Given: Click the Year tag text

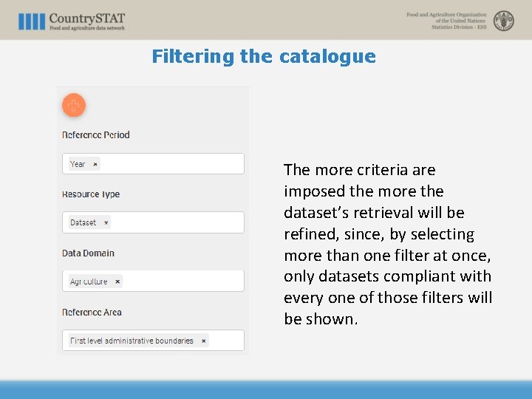Looking at the screenshot, I should pyautogui.click(x=78, y=164).
